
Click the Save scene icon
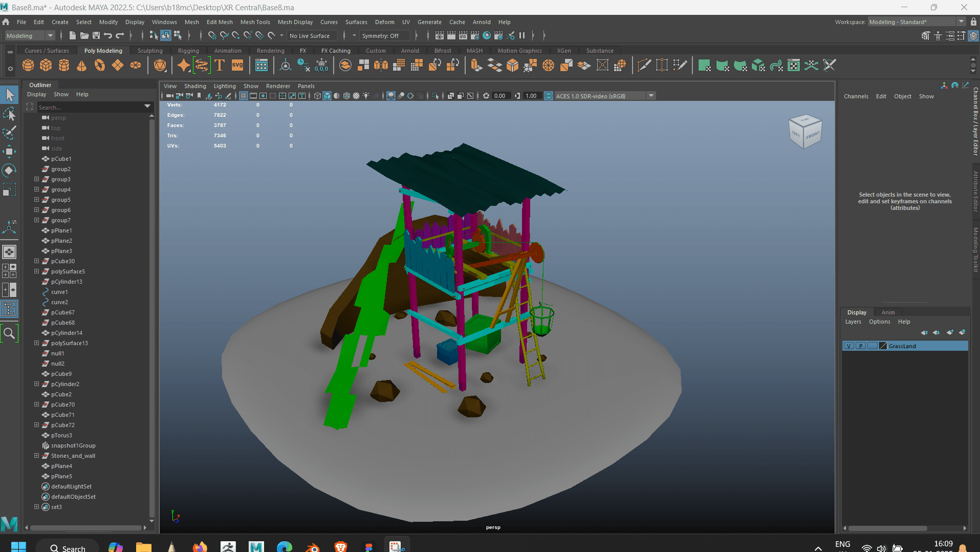96,36
